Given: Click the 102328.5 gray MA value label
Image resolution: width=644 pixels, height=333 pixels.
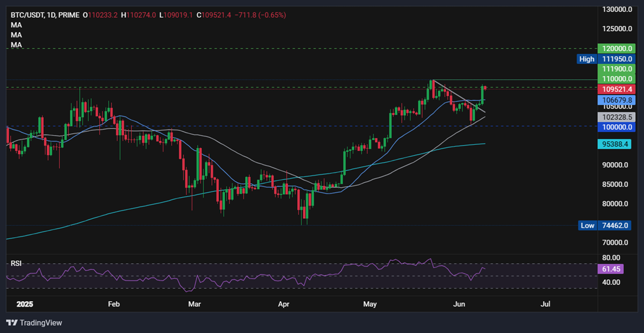Looking at the screenshot, I should pyautogui.click(x=616, y=117).
